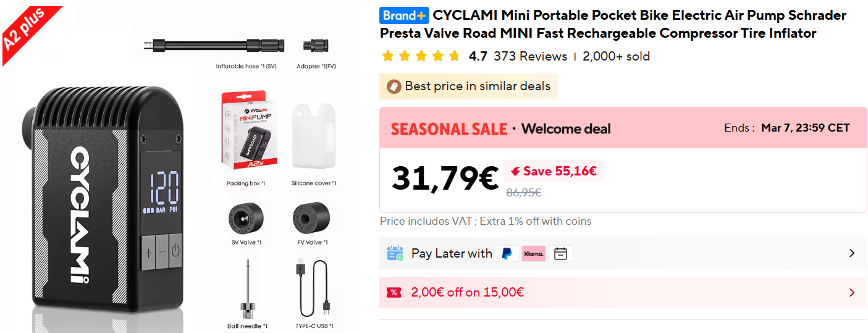Click the Save 55,16€ discount badge
This screenshot has width=868, height=333.
tap(554, 171)
